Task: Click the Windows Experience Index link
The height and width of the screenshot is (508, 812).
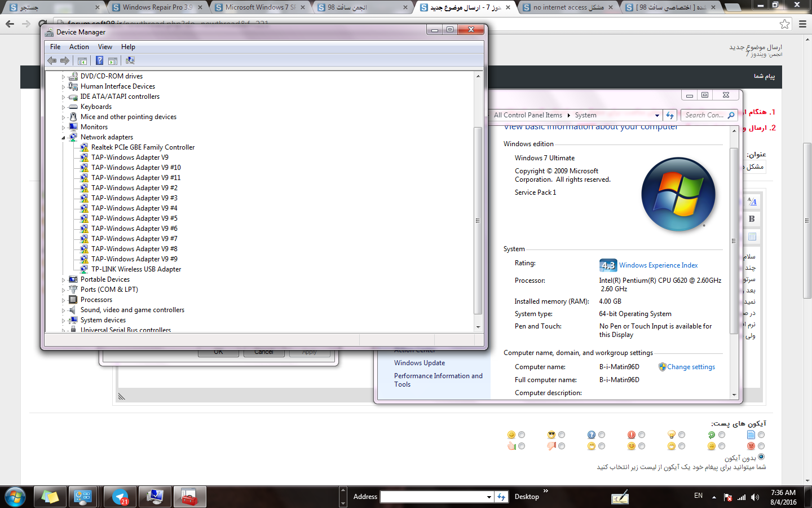Action: pos(658,265)
